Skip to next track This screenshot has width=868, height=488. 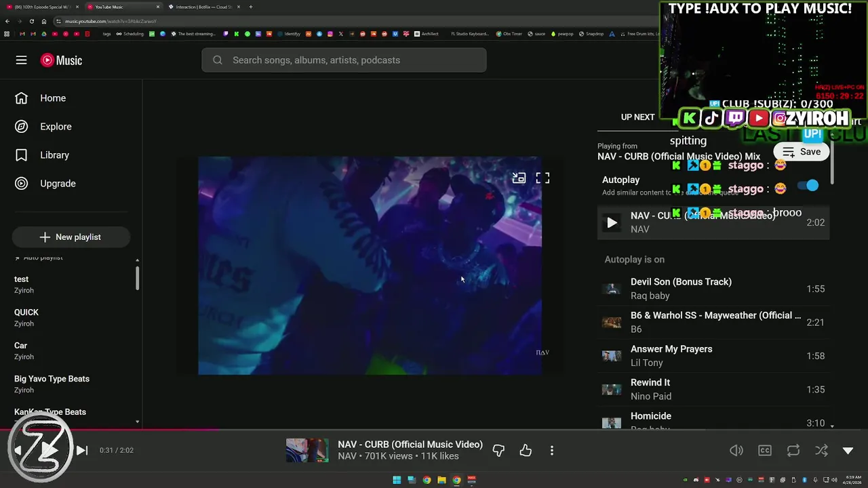(81, 450)
